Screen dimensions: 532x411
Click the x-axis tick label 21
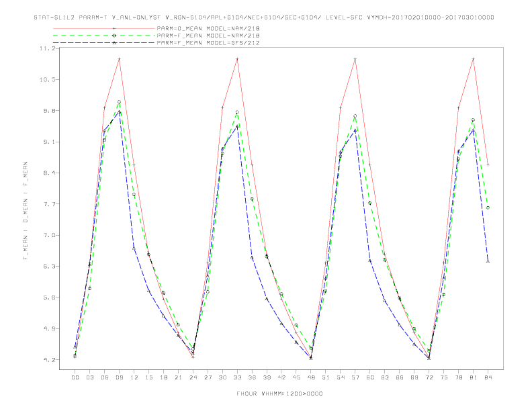(179, 377)
